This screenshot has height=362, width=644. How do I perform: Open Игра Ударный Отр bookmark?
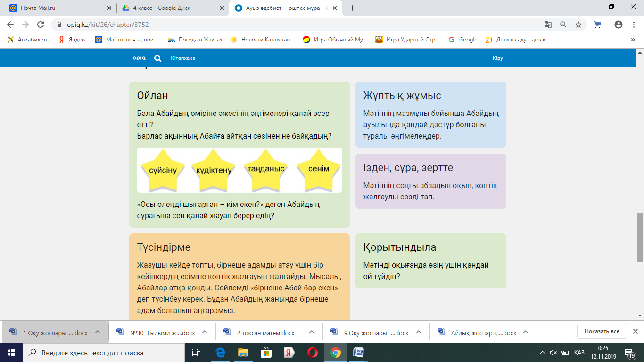(408, 40)
